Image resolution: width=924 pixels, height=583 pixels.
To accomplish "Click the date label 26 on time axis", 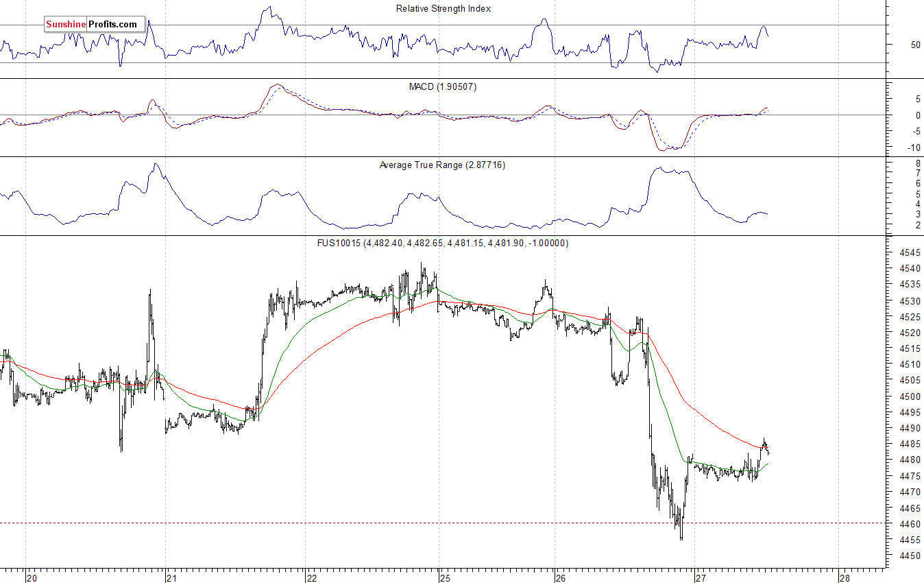I will coord(561,578).
